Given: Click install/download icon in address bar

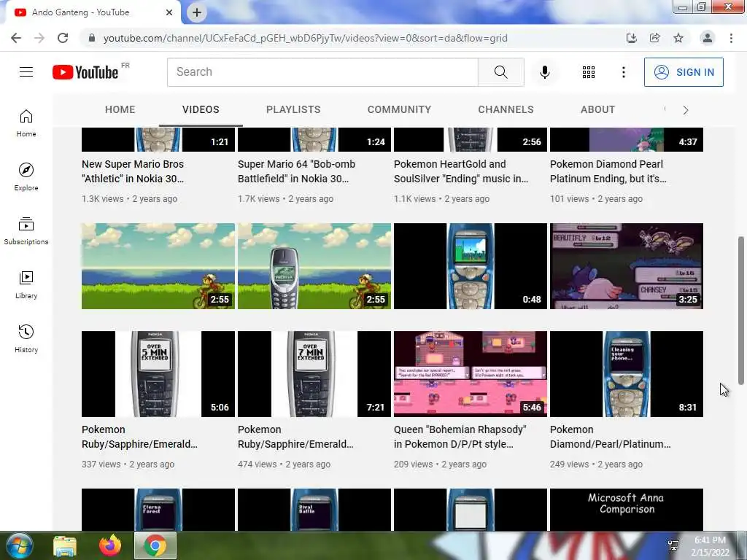Looking at the screenshot, I should pyautogui.click(x=631, y=38).
